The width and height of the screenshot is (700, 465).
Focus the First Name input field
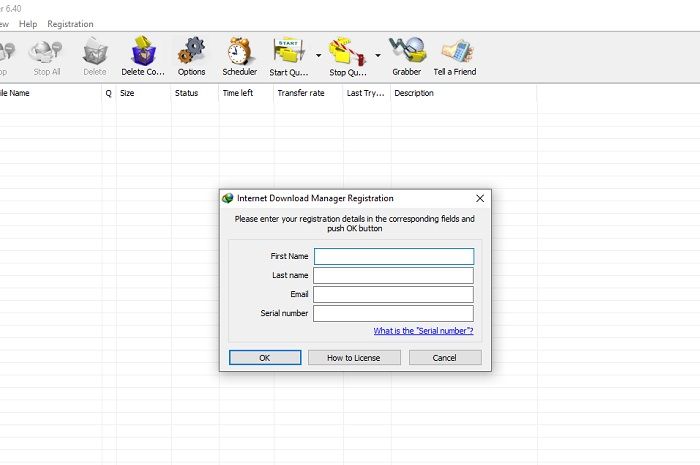tap(394, 257)
